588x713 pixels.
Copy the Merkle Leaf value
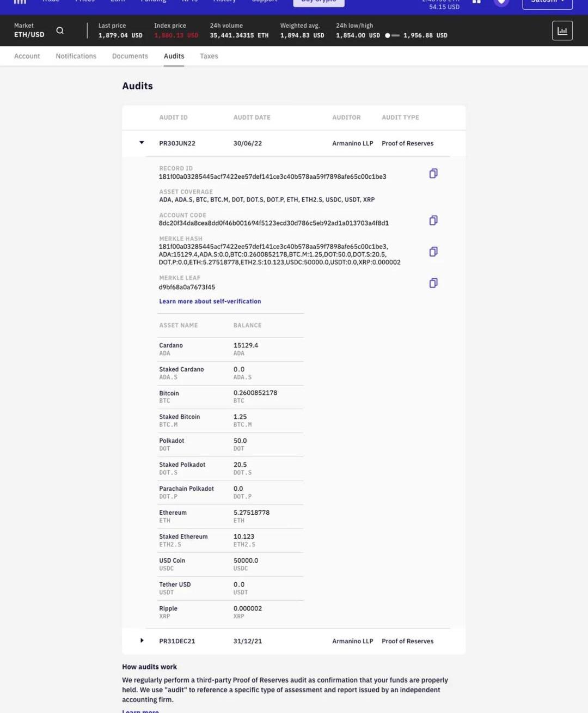coord(433,283)
